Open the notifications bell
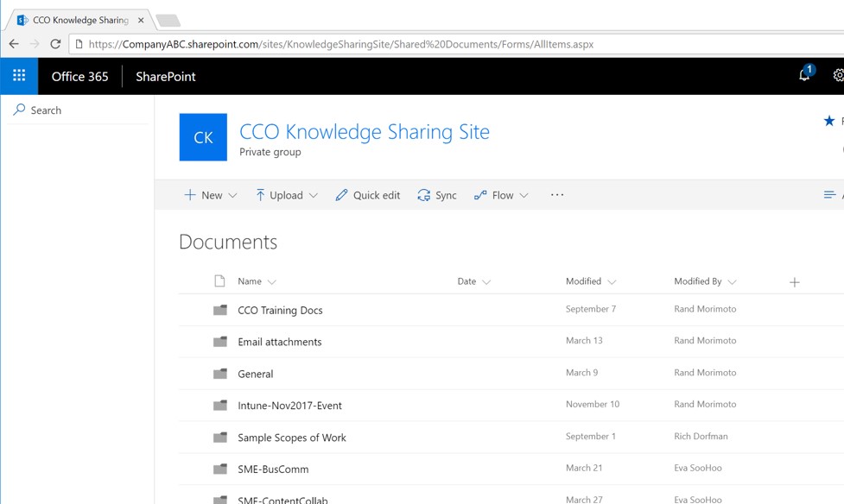This screenshot has height=504, width=844. [804, 76]
